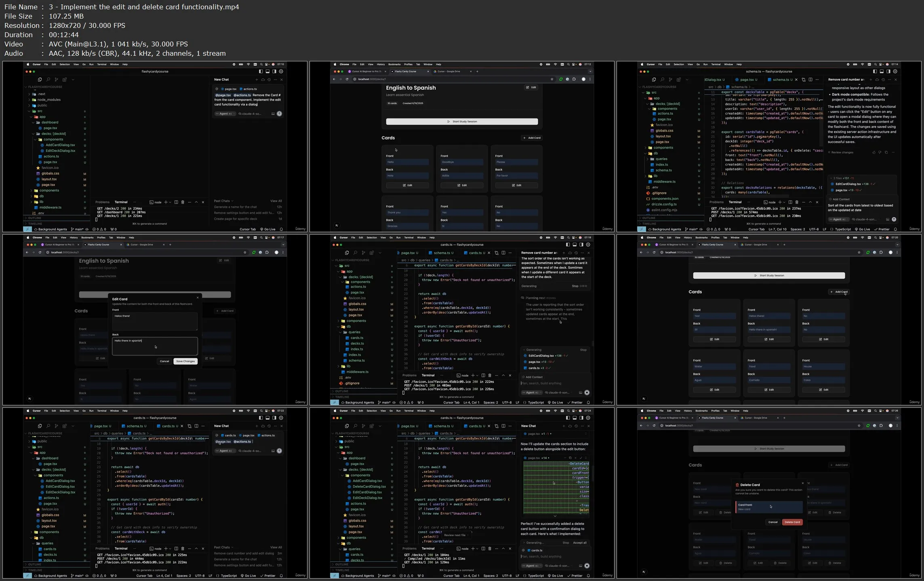Click Save Changes in Edit Card dialog
The image size is (924, 581).
(x=185, y=361)
